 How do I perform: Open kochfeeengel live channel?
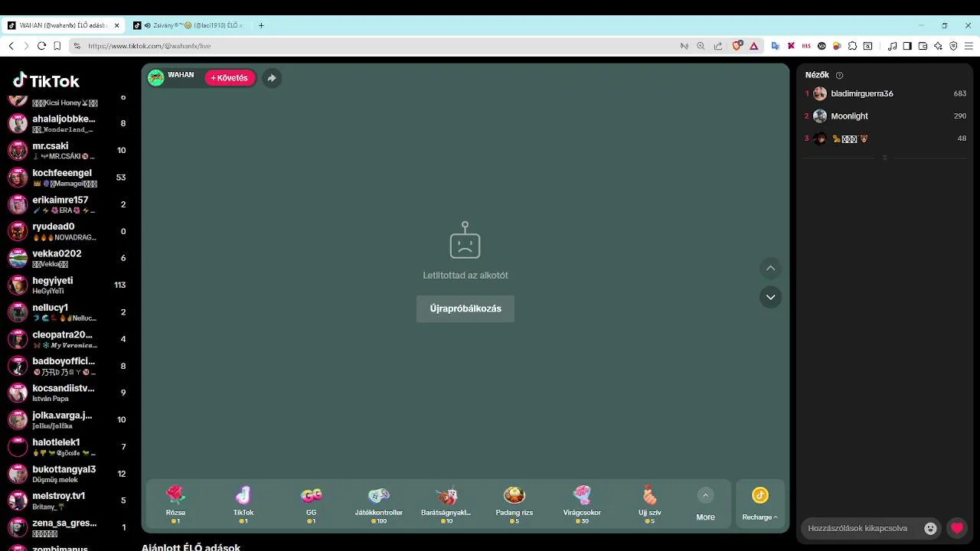tap(67, 178)
